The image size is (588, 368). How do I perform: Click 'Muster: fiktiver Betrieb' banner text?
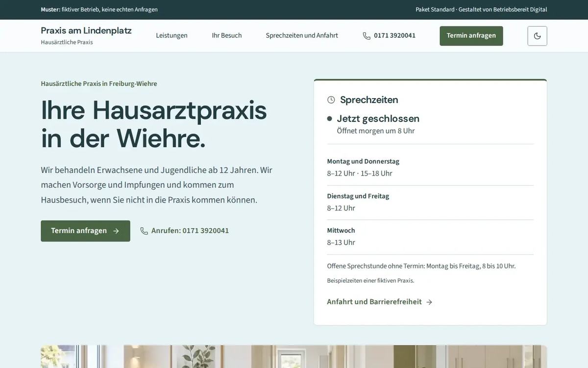(99, 9)
